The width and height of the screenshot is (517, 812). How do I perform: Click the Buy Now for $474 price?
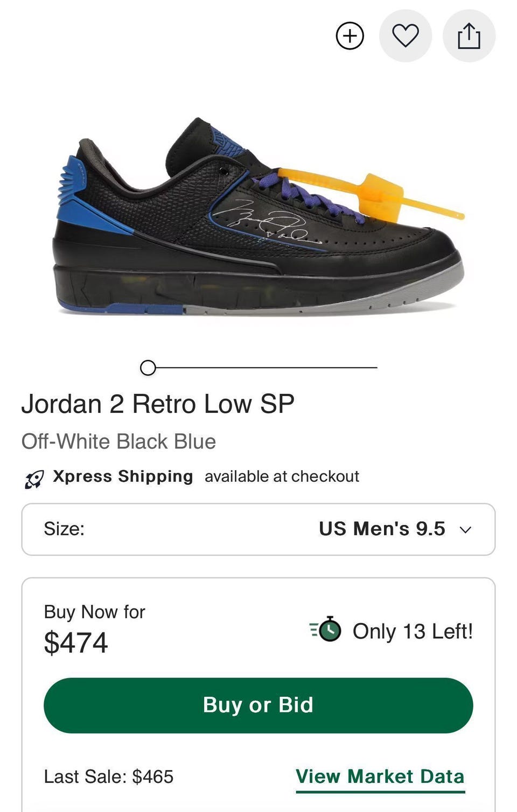tap(94, 629)
